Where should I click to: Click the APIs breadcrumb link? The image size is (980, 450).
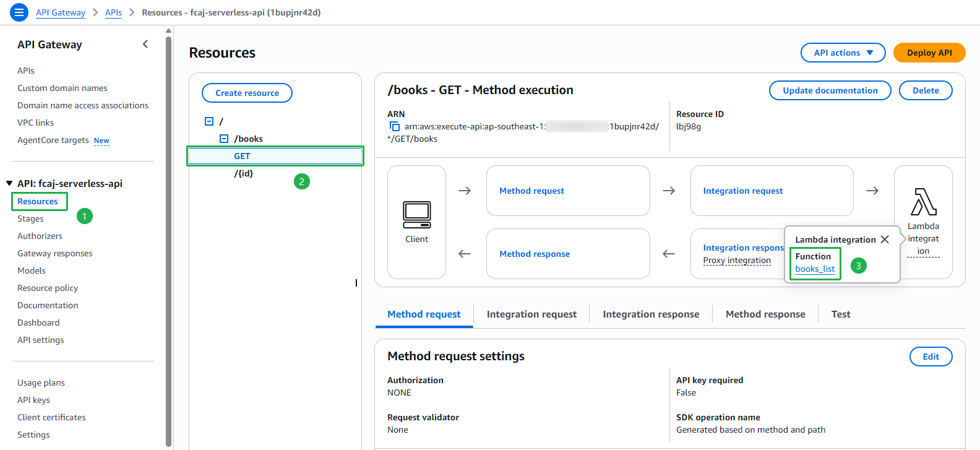click(x=113, y=12)
